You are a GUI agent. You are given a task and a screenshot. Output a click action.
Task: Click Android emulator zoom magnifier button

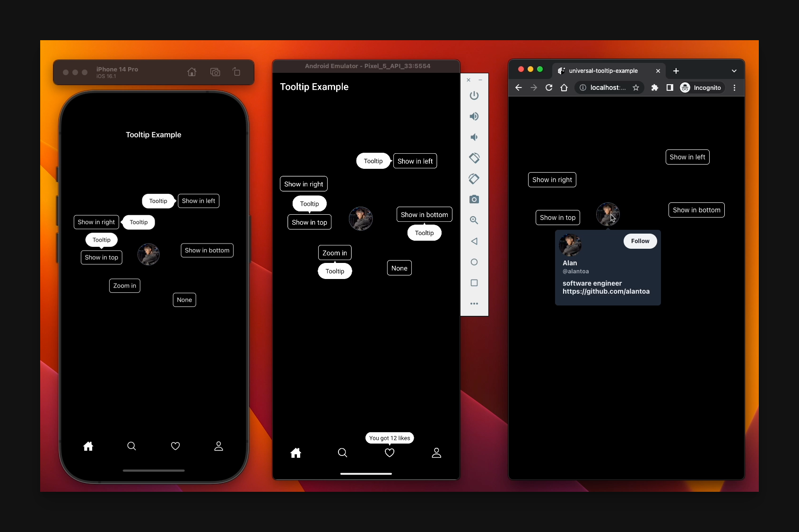coord(474,220)
